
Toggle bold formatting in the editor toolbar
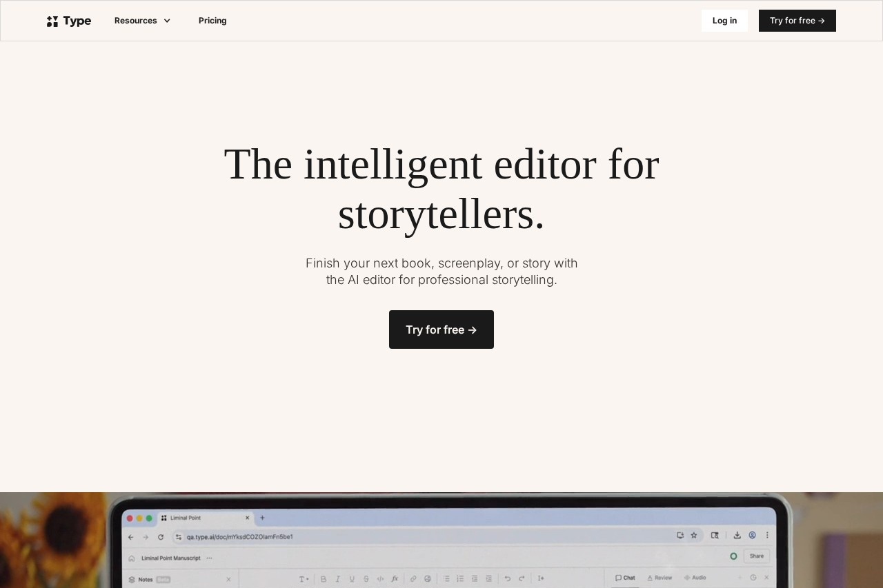coord(324,578)
